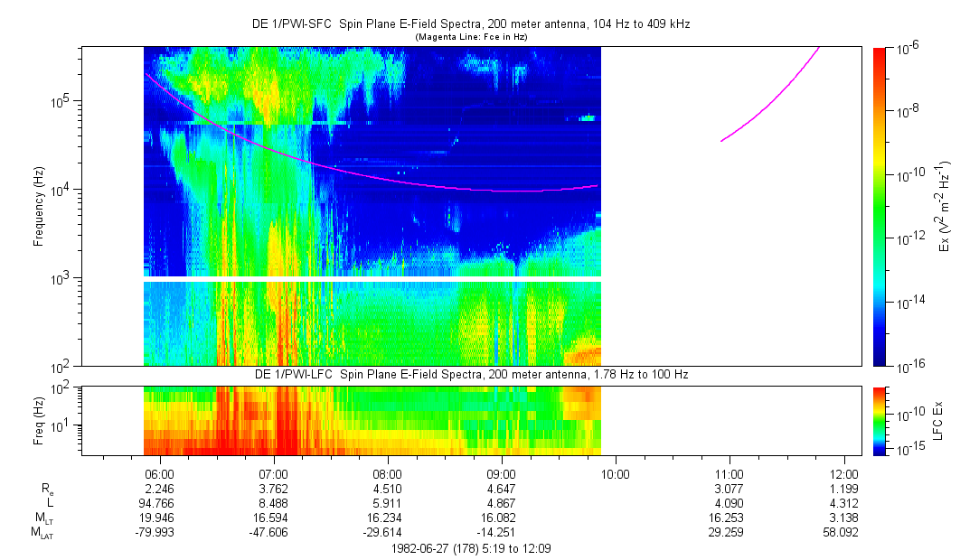The width and height of the screenshot is (979, 560).
Task: Click the Magenta Line Fce subtitle
Action: tap(470, 37)
